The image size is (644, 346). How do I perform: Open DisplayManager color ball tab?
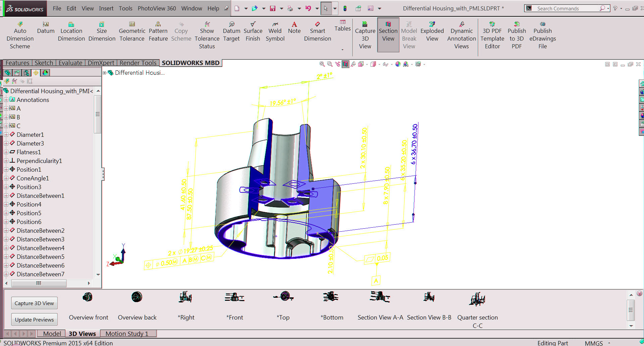(45, 73)
